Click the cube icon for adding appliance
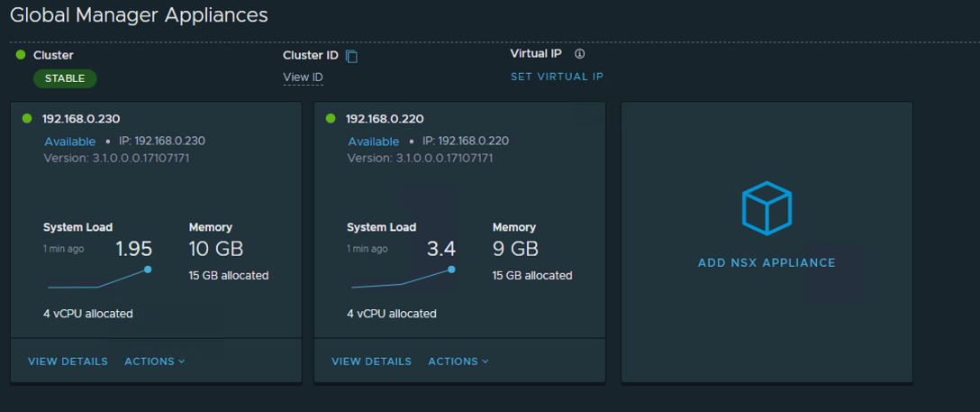 click(767, 208)
